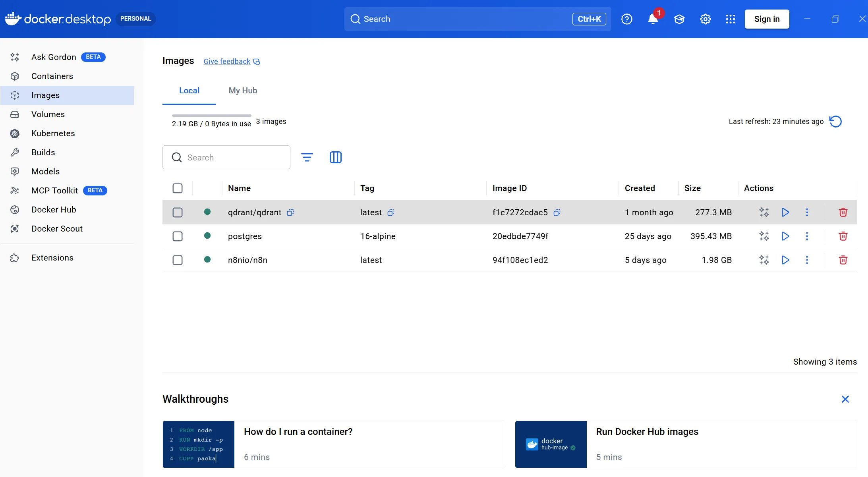Image resolution: width=868 pixels, height=477 pixels.
Task: Check the n8nio/n8n row checkbox
Action: click(x=178, y=260)
